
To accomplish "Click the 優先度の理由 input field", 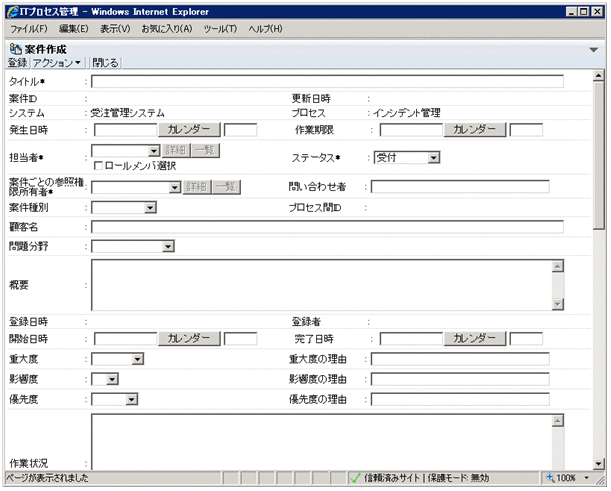I will click(460, 399).
